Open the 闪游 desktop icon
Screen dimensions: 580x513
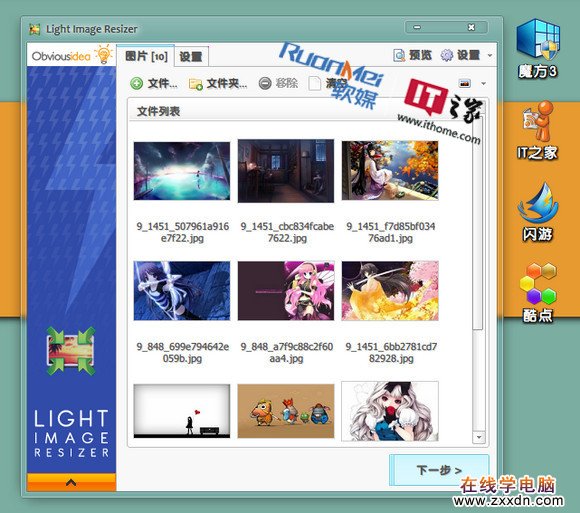pyautogui.click(x=537, y=212)
